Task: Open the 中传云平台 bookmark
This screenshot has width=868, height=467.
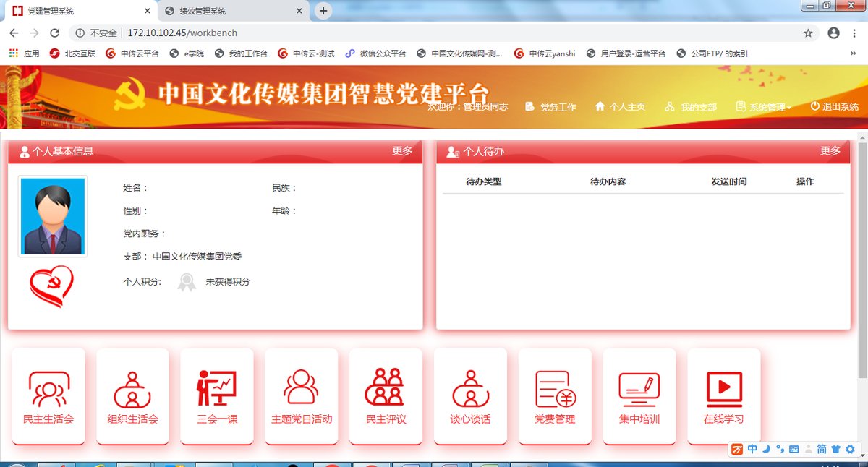Action: pos(132,53)
